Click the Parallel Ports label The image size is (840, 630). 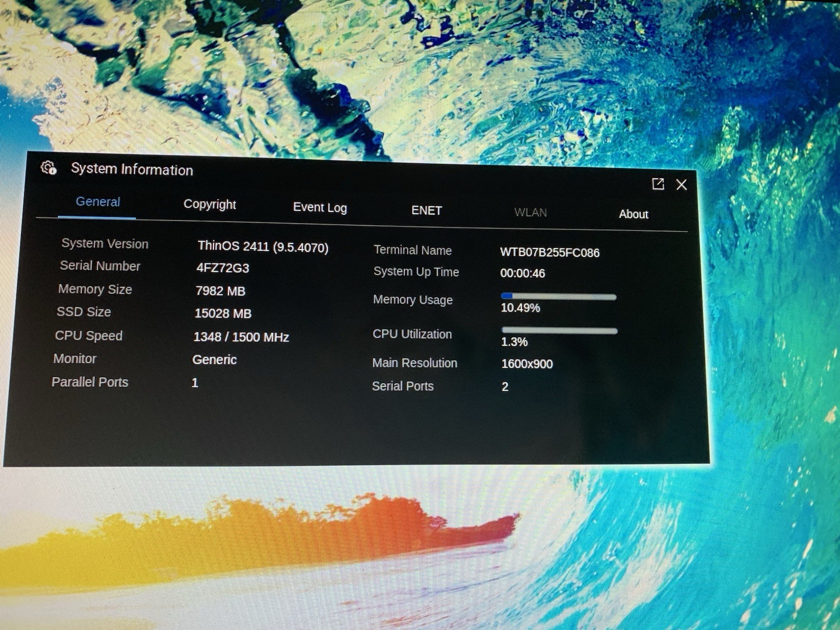click(x=90, y=382)
